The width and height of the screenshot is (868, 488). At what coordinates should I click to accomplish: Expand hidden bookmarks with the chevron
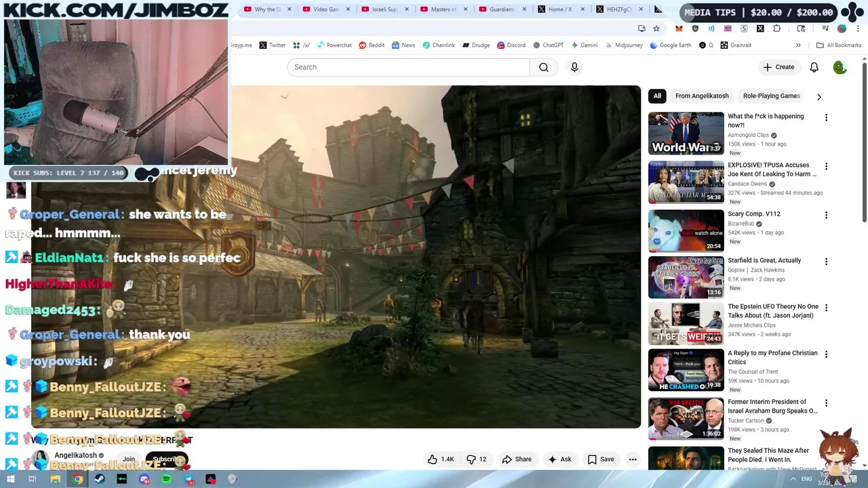[798, 45]
